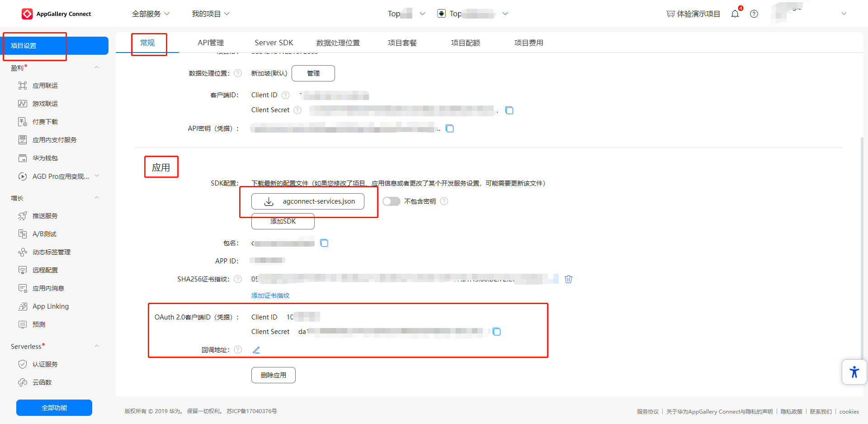868x424 pixels.
Task: Click the 推送服务 rocket icon
Action: click(23, 216)
